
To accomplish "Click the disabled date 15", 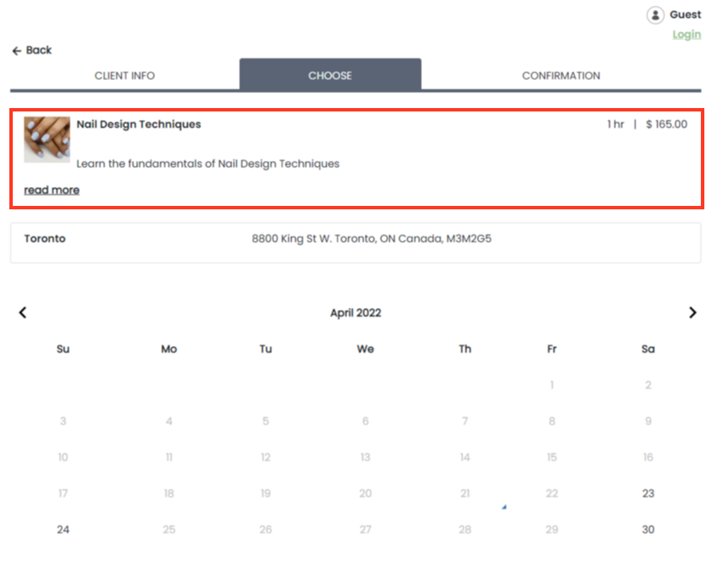I will coord(552,457).
